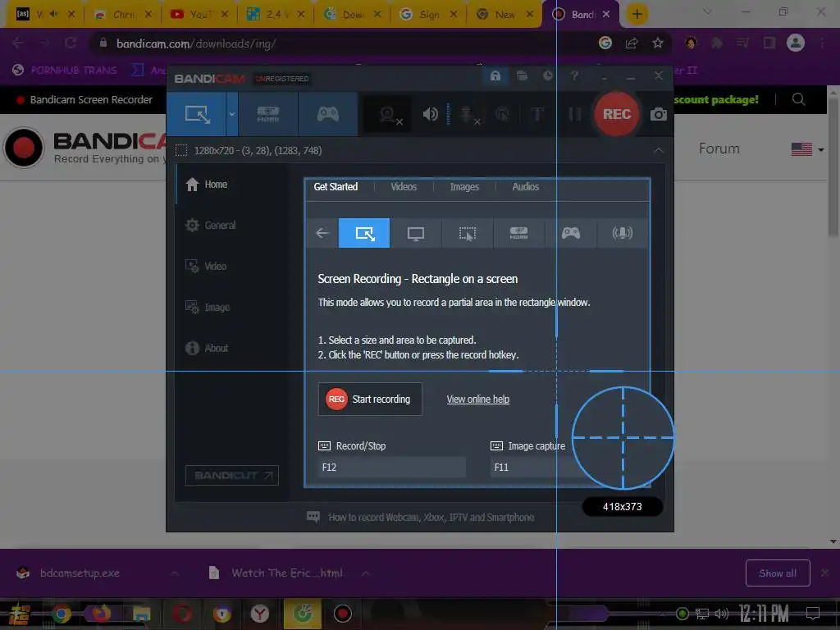Click the Google icon in address bar
The height and width of the screenshot is (630, 840).
(x=605, y=43)
